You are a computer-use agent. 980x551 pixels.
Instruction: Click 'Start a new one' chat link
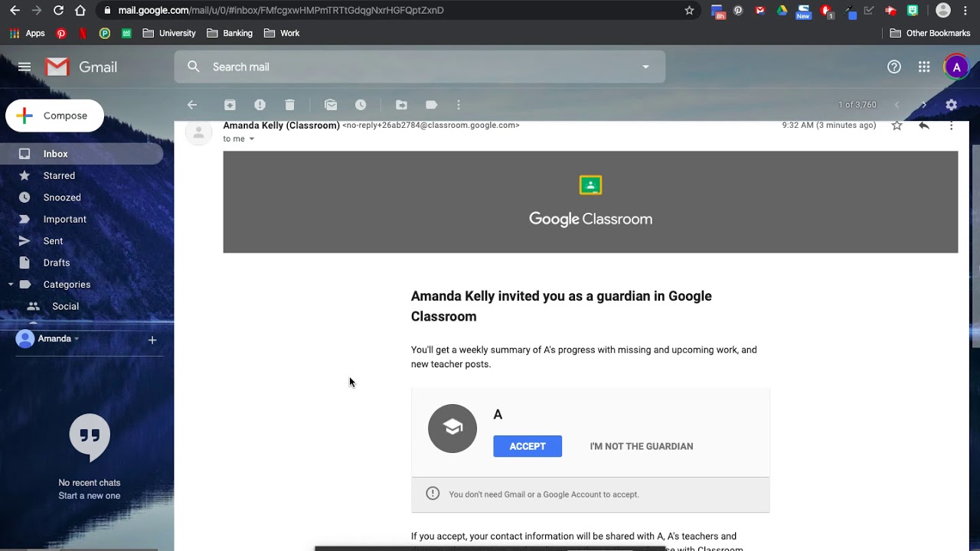coord(90,496)
